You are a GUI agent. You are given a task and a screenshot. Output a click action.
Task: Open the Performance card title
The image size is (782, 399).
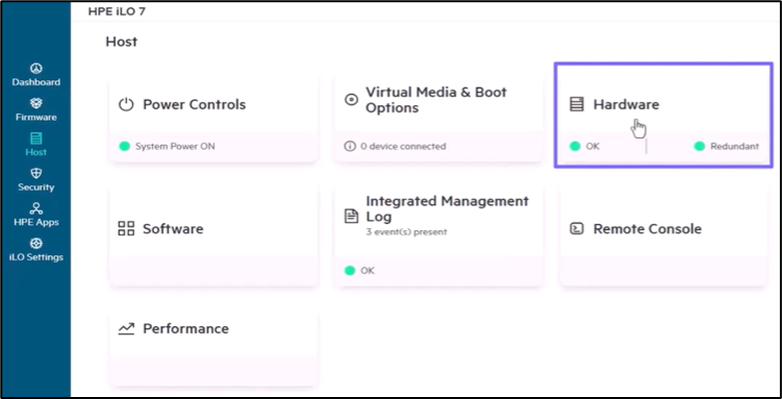186,328
